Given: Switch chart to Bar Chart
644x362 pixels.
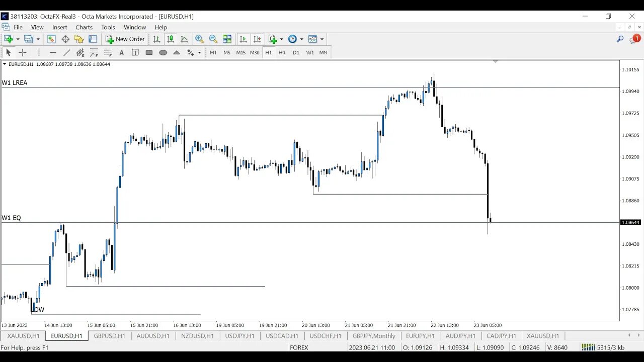Looking at the screenshot, I should click(x=156, y=39).
